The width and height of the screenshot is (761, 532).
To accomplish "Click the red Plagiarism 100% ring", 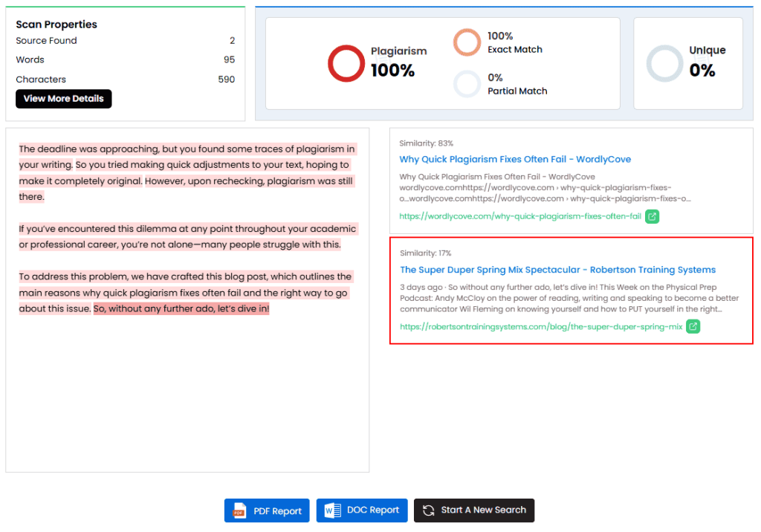I will coord(346,63).
